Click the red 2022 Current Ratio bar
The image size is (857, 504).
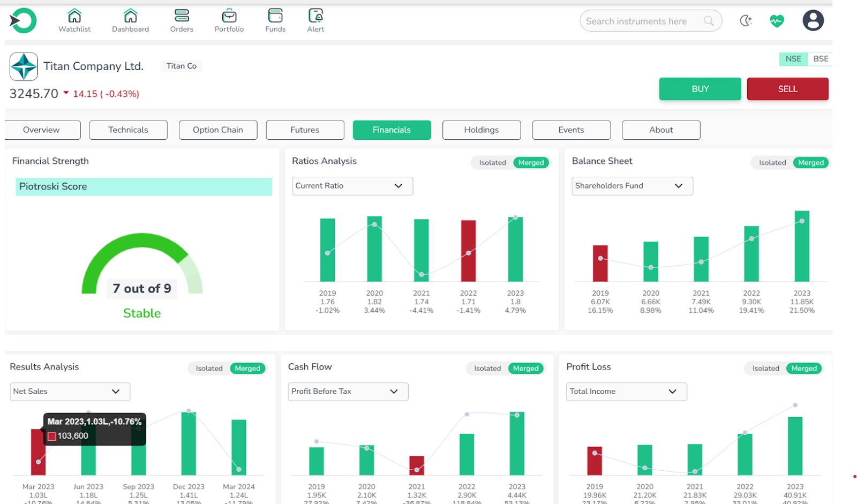468,251
